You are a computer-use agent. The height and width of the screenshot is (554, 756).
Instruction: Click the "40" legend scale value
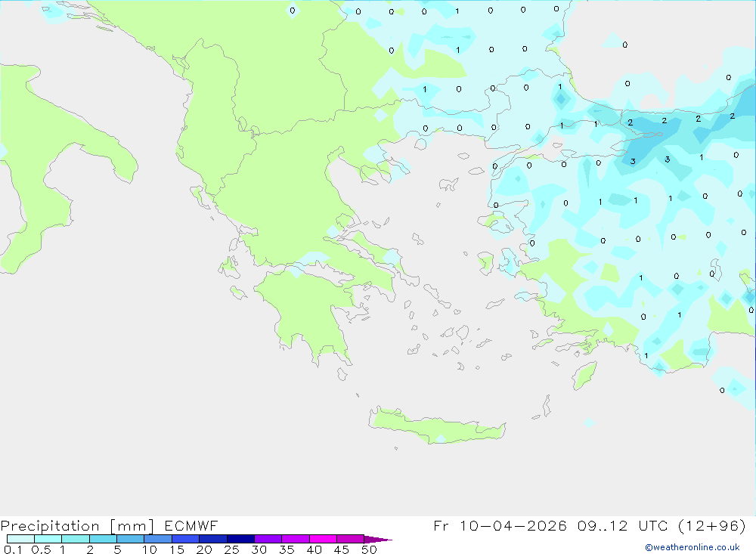point(314,549)
